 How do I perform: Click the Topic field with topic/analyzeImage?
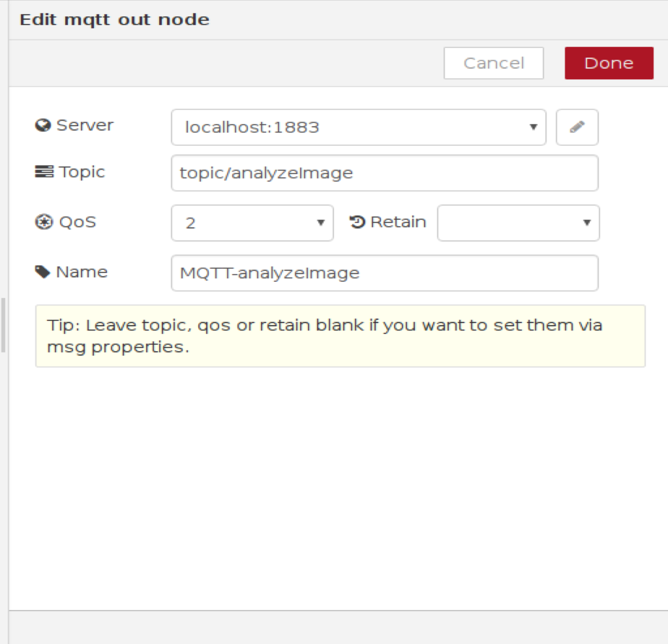point(385,173)
